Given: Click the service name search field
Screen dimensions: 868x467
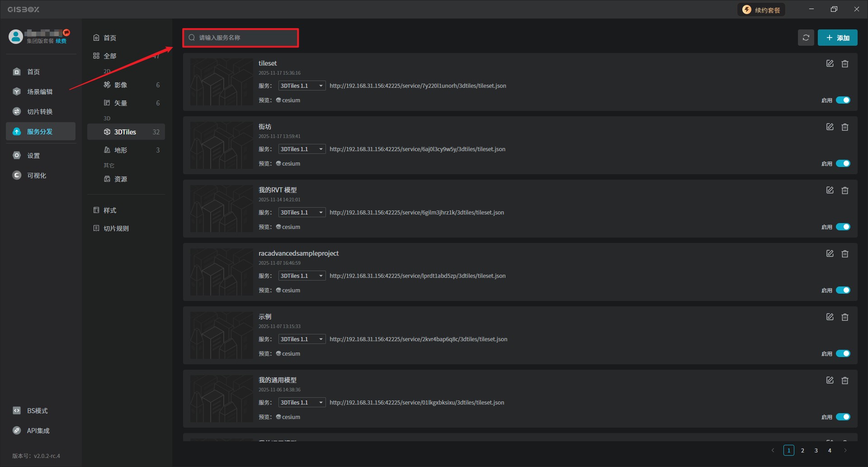Looking at the screenshot, I should pyautogui.click(x=244, y=38).
